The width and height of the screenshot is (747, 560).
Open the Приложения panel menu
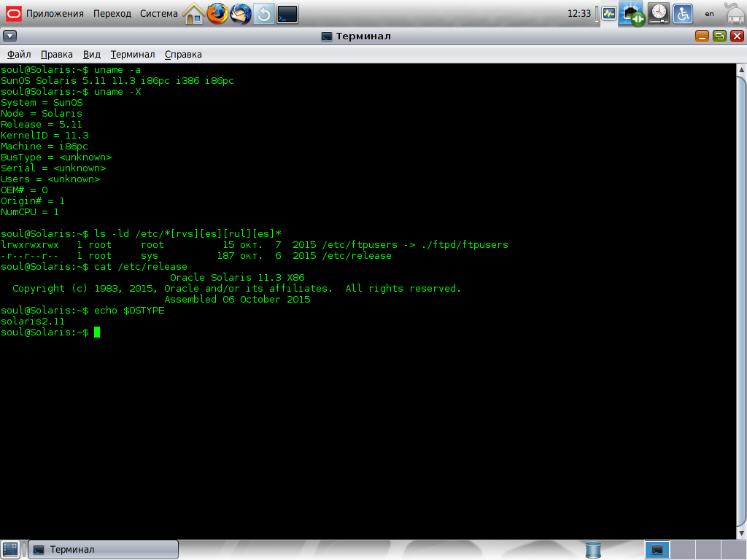point(55,14)
